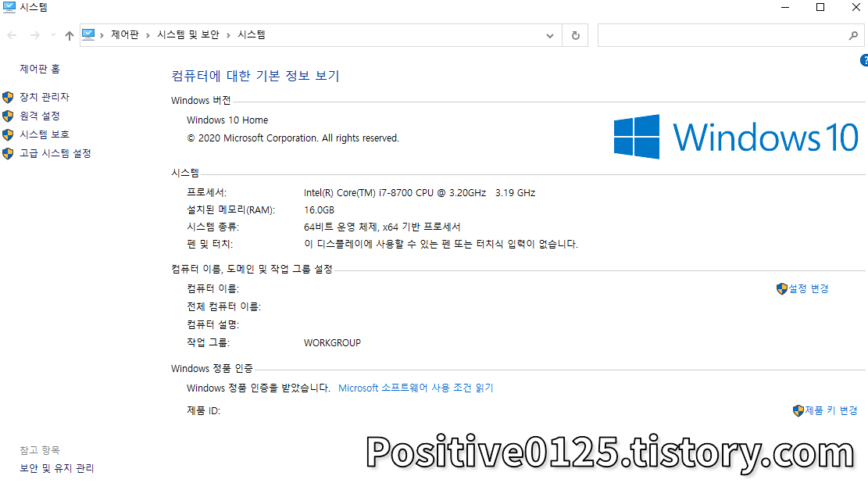Click the search magnifier icon
The width and height of the screenshot is (868, 483).
click(853, 35)
